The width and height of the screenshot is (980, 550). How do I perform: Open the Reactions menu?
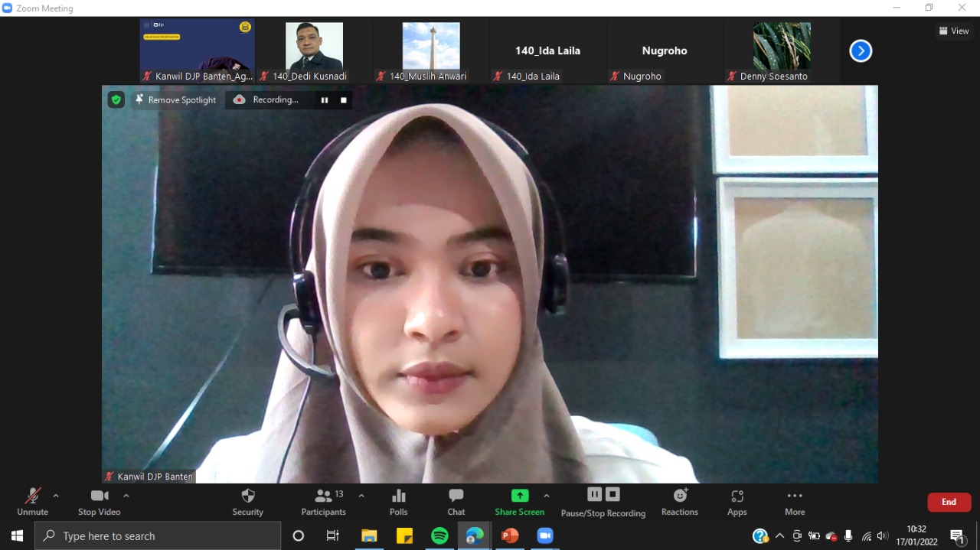679,502
